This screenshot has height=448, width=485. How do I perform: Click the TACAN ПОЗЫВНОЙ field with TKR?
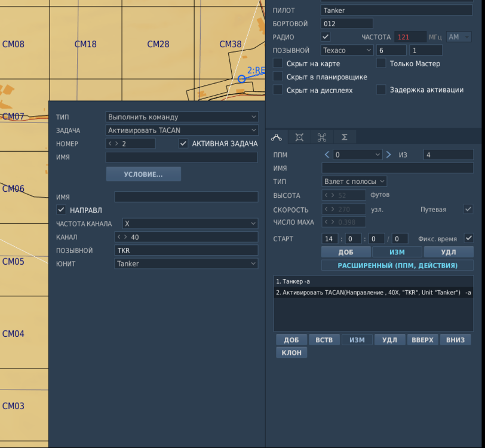click(x=186, y=250)
